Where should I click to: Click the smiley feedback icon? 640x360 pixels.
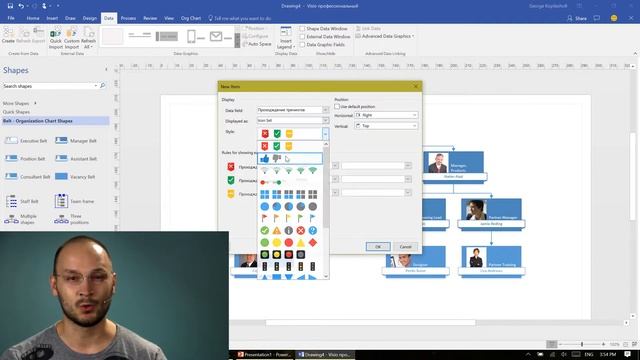(613, 18)
